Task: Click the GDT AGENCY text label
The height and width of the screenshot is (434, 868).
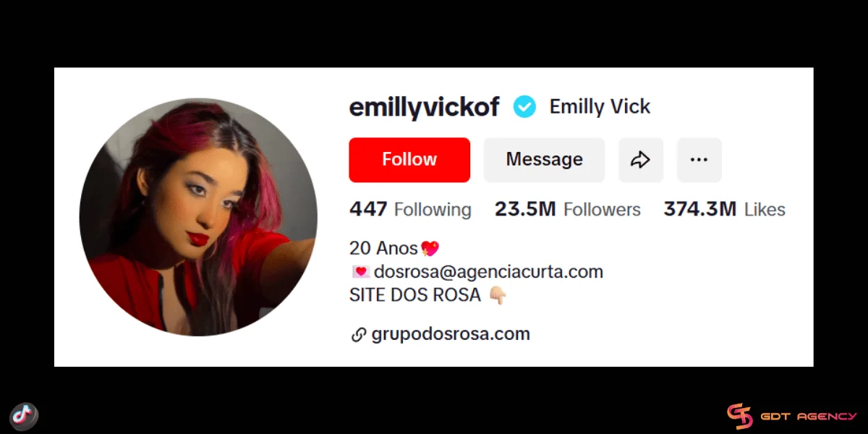Action: click(808, 417)
